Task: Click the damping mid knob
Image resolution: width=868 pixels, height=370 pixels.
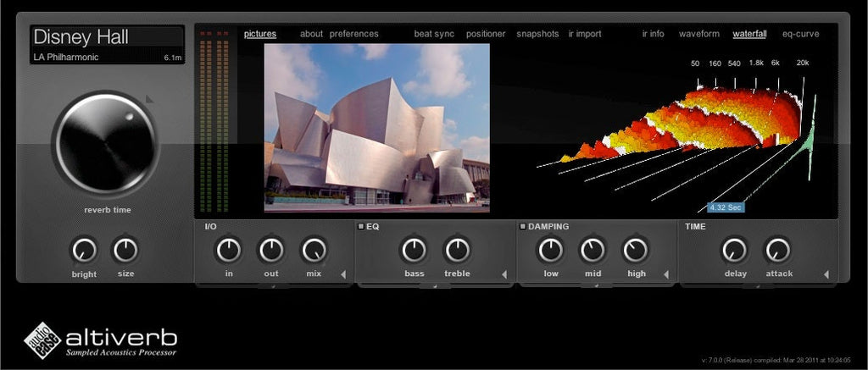Action: (x=593, y=251)
